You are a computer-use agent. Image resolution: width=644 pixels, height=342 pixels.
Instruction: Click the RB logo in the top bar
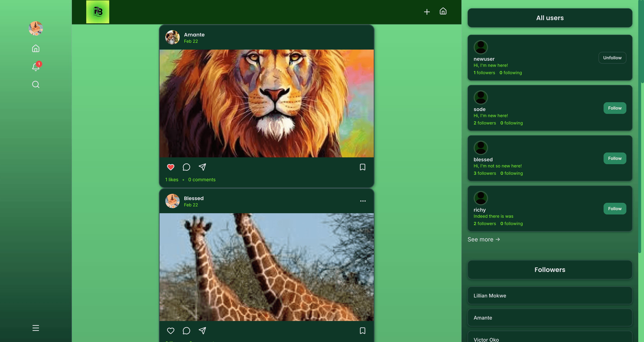98,12
